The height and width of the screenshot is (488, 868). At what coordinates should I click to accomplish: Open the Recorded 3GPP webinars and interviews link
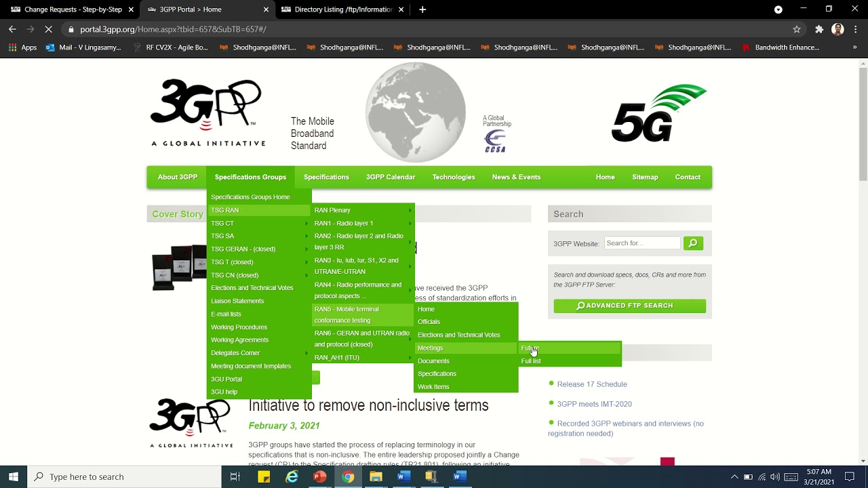[626, 428]
